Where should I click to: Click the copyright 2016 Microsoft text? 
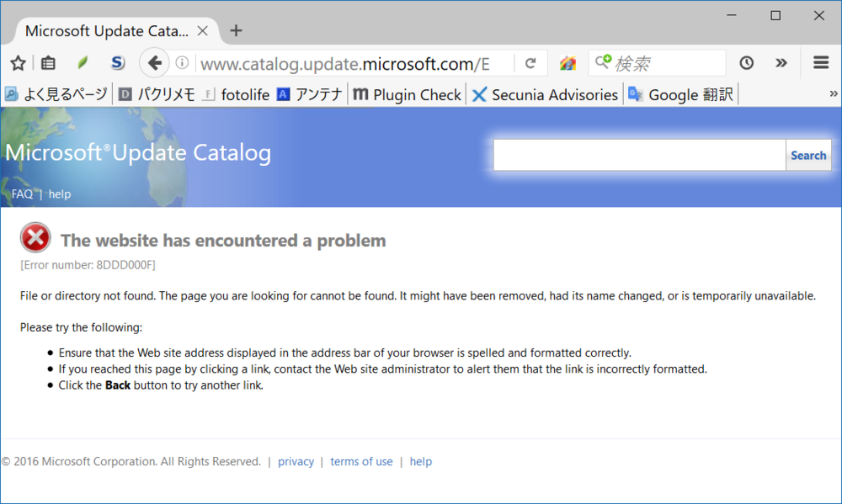pyautogui.click(x=131, y=462)
